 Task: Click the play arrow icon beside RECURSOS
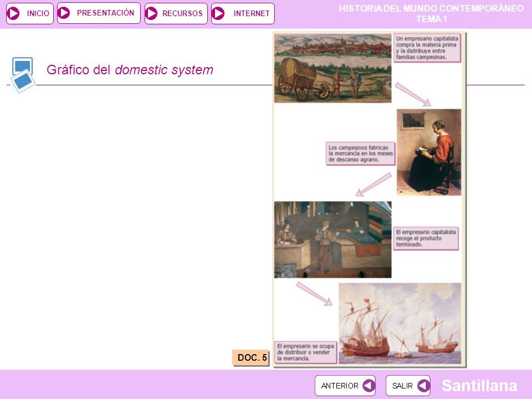coord(151,13)
